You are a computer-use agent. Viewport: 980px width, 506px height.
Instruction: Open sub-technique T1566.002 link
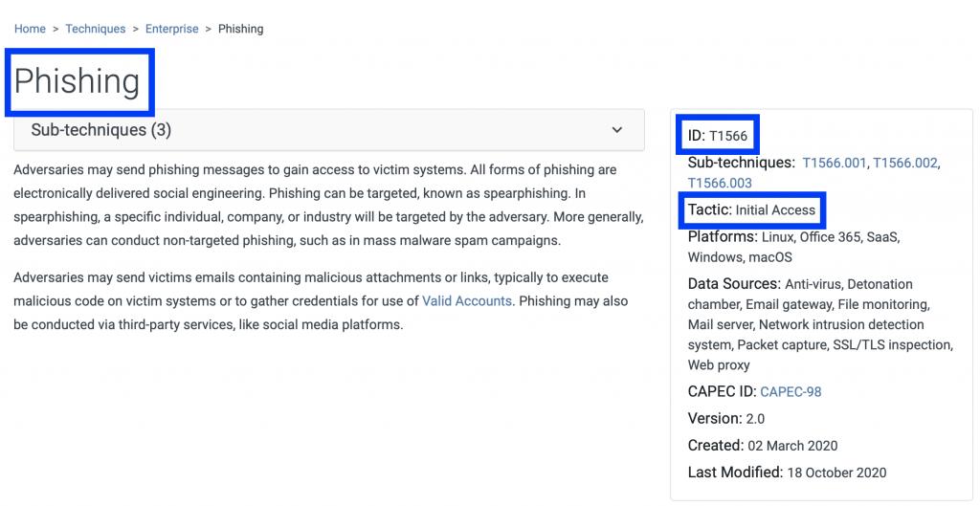tap(905, 163)
